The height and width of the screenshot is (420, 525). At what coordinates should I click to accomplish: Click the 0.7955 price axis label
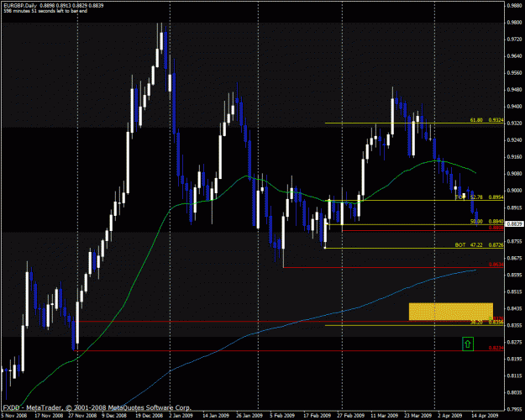515,409
